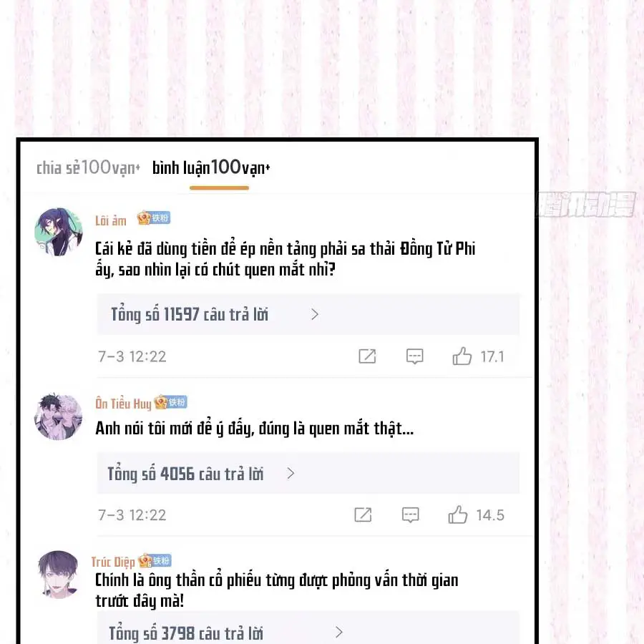Click fan badge next to Lôi âm
644x644 pixels.
tap(154, 218)
